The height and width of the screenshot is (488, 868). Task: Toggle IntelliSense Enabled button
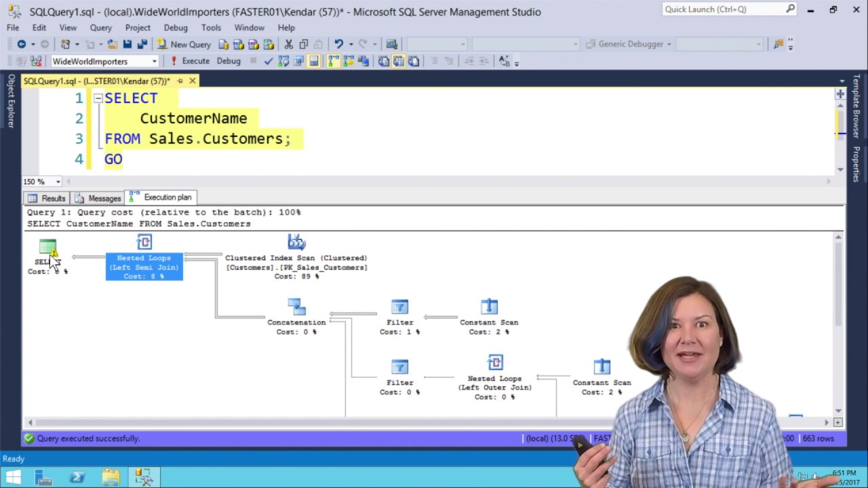[313, 61]
